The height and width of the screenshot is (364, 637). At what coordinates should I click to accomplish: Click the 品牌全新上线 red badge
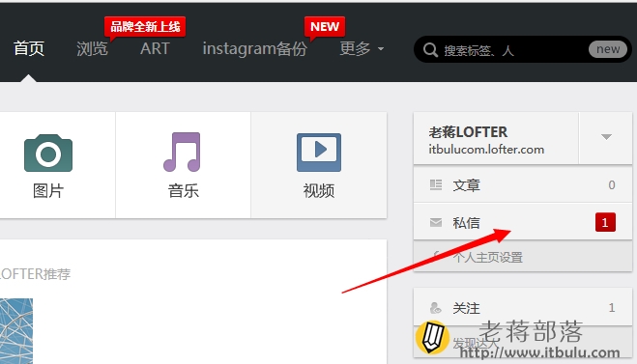145,27
